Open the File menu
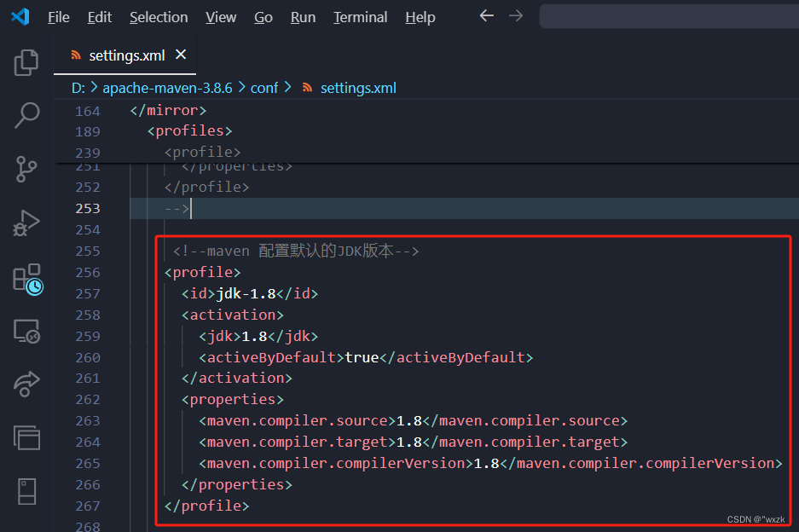 pyautogui.click(x=59, y=17)
